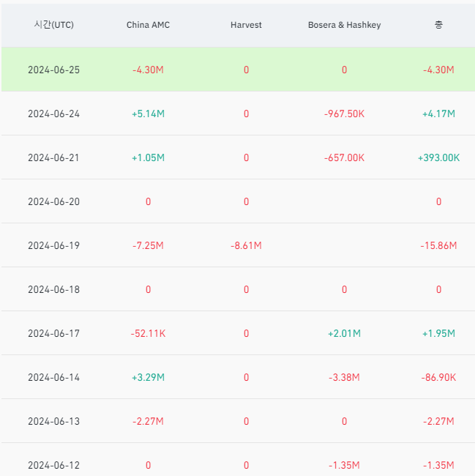Viewport: 475px width, 476px height.
Task: Click Harvest 0 value on 2024-06-18
Action: [247, 289]
